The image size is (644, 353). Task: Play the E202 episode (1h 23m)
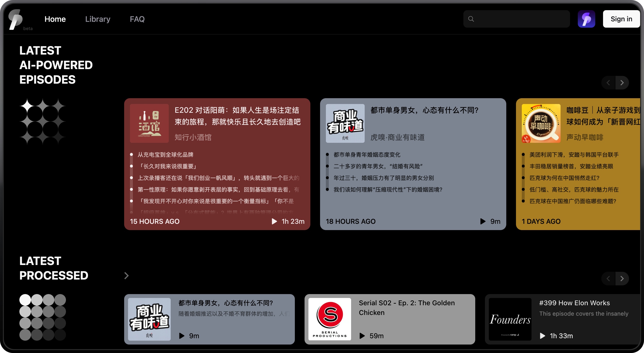point(274,221)
